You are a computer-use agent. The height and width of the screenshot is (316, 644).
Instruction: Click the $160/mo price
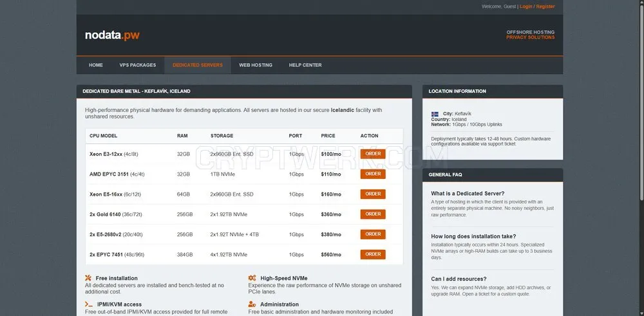coord(331,194)
